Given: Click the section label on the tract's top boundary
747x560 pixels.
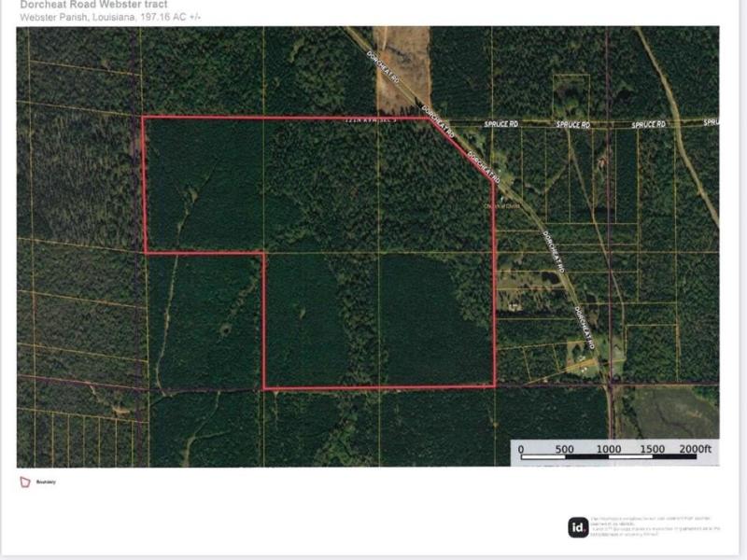Looking at the screenshot, I should (372, 119).
